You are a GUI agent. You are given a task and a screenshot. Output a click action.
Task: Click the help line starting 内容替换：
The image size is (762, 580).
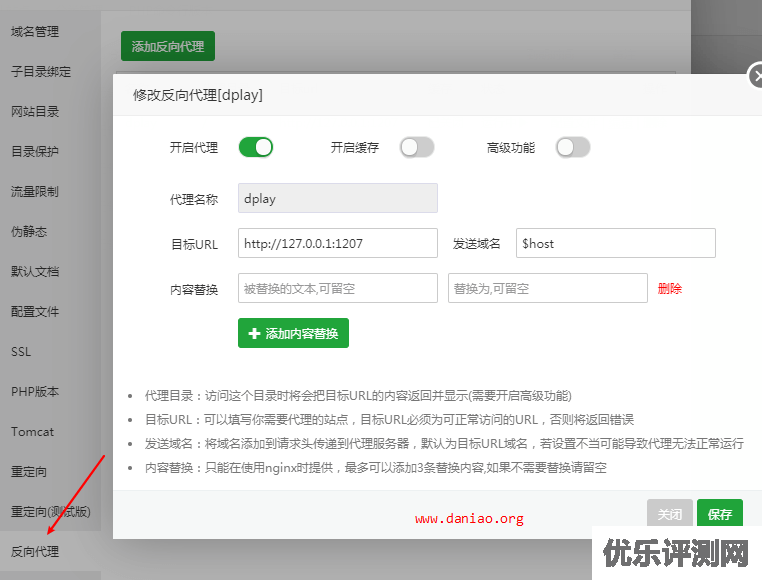pyautogui.click(x=376, y=468)
